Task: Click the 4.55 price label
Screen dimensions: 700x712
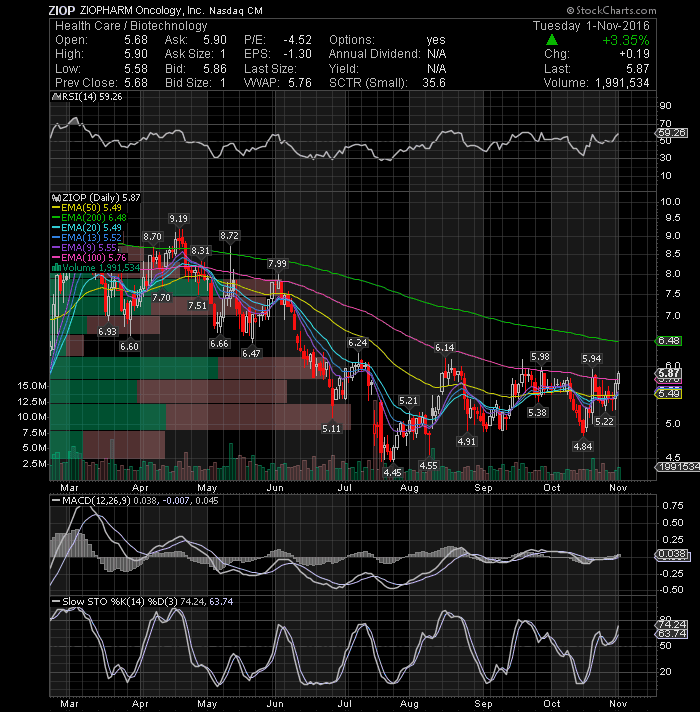Action: (x=429, y=465)
